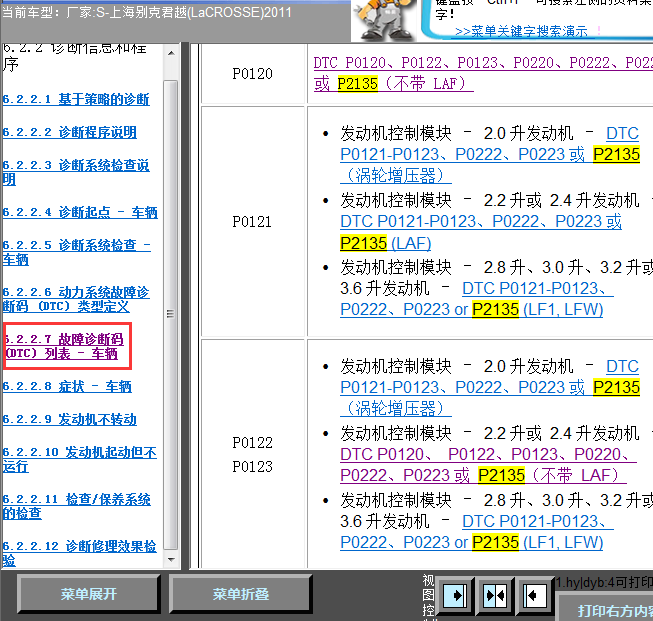The width and height of the screenshot is (653, 621).
Task: Open 6.2.2.1 基于策略的诊断
Action: [x=76, y=99]
